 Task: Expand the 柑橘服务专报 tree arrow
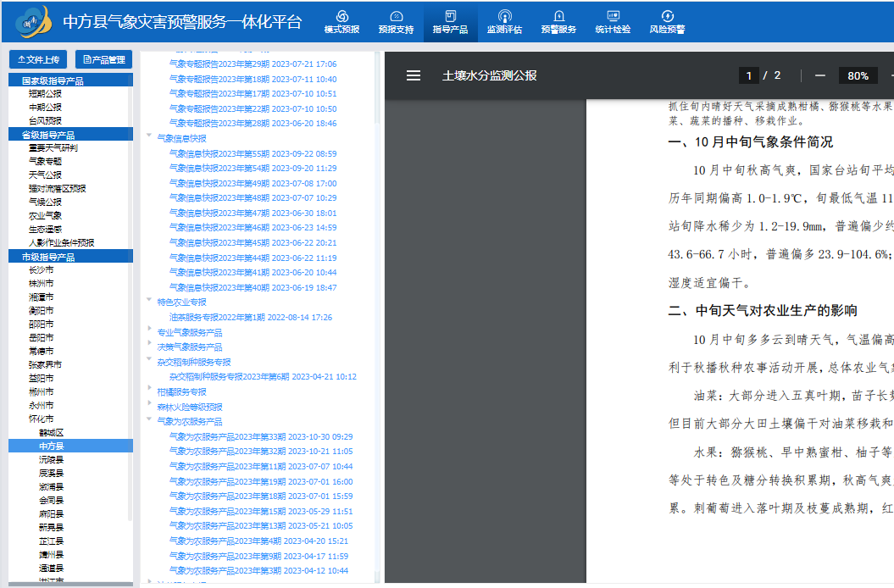click(149, 388)
